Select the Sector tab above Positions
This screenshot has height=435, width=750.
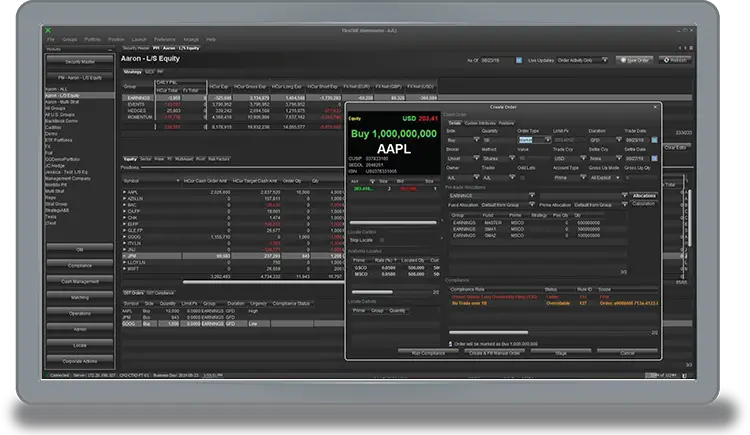pos(145,159)
